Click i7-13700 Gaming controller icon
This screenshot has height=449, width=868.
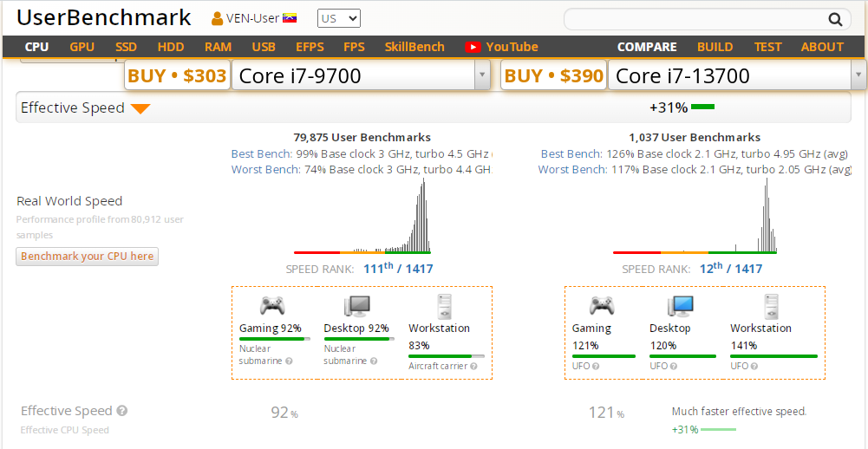pyautogui.click(x=602, y=306)
